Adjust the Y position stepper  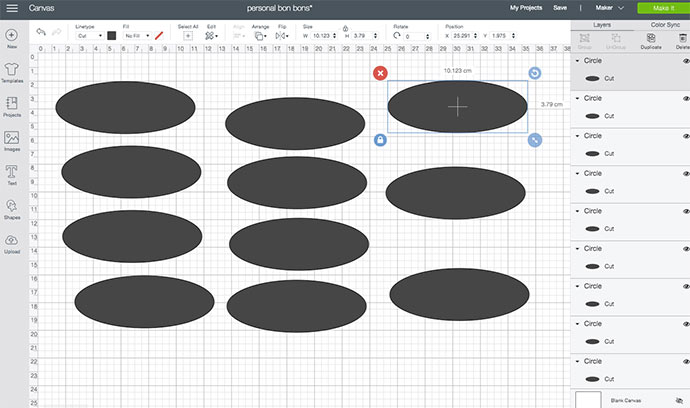(x=513, y=36)
